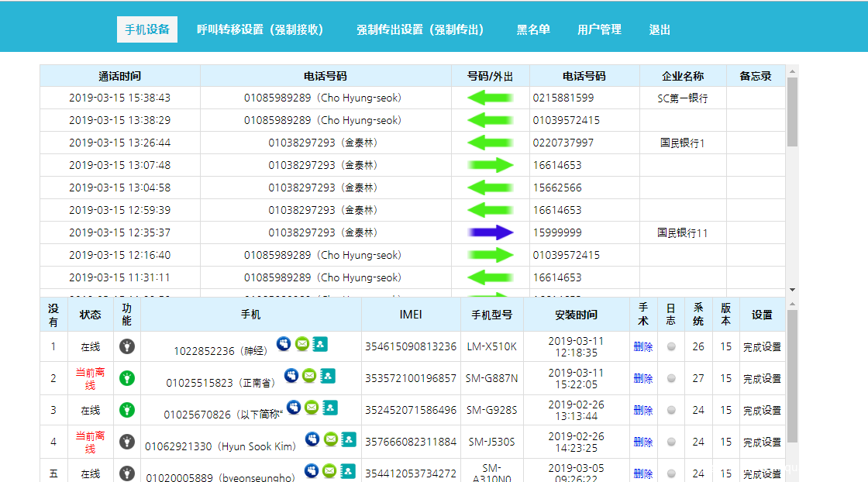868x482 pixels.
Task: Select install time 2019-02-26 13:13:44
Action: pyautogui.click(x=576, y=410)
